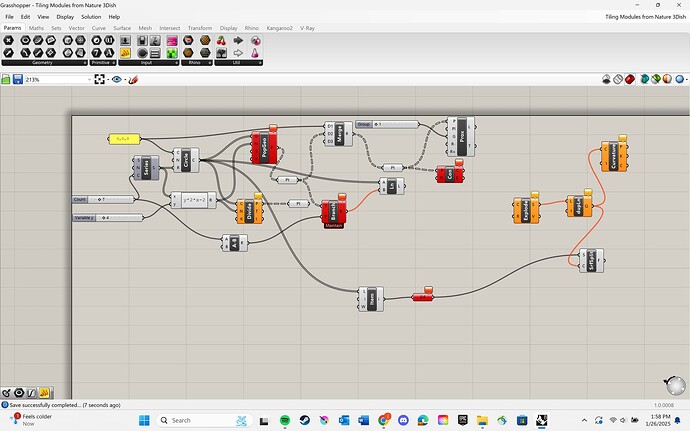Select the orange Curvature component

(x=614, y=156)
